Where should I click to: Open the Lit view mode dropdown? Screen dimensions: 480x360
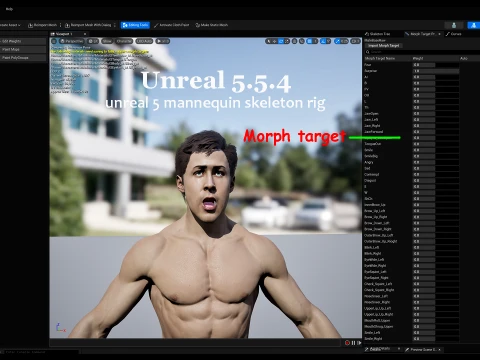(93, 41)
